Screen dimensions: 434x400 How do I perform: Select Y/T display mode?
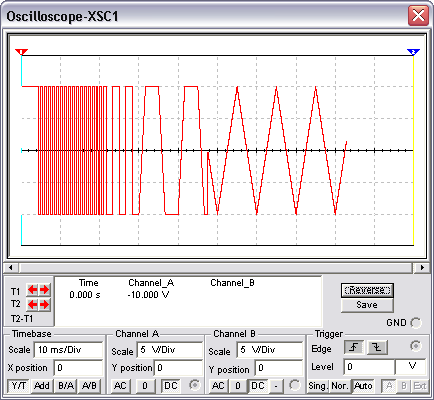tap(19, 386)
